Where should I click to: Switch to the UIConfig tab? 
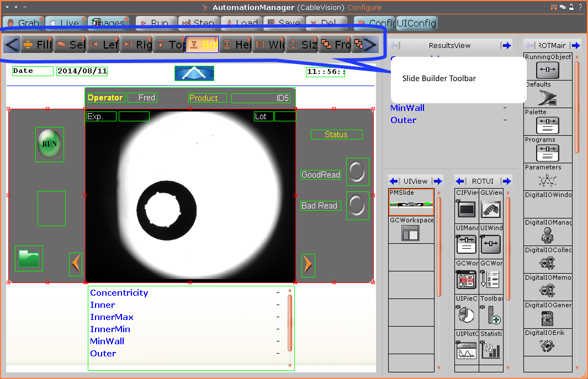(x=417, y=23)
